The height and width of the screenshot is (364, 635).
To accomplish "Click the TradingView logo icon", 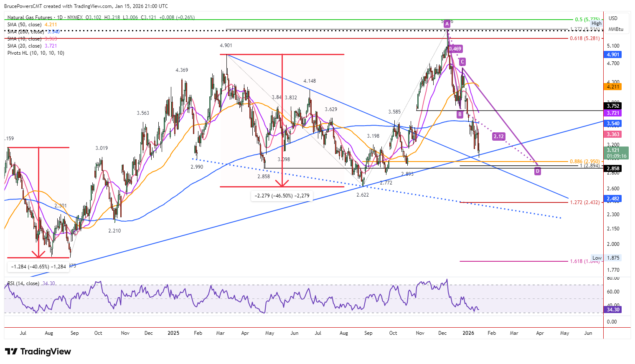I will pyautogui.click(x=11, y=351).
